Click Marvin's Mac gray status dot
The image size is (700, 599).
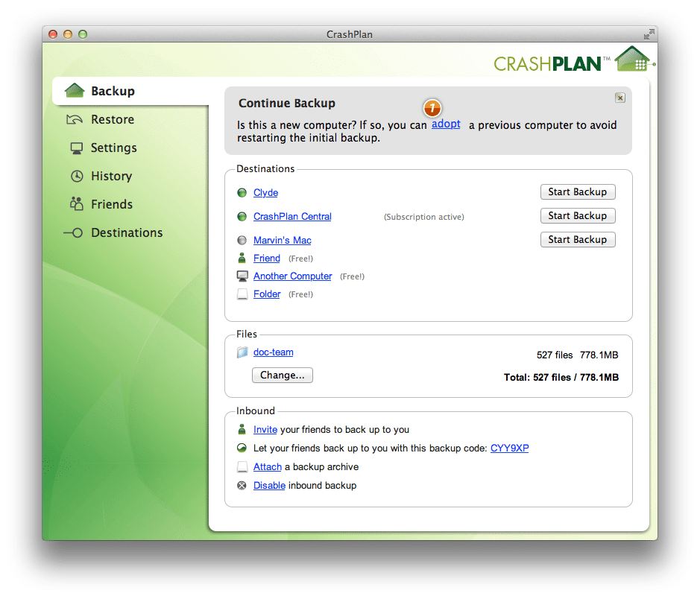point(242,241)
